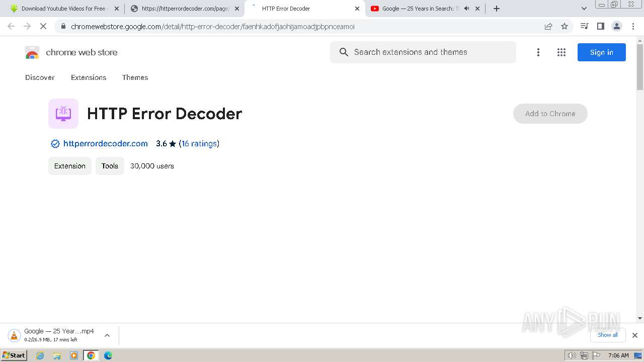The width and height of the screenshot is (644, 362).
Task: Toggle the Chrome side panel
Action: coord(600,26)
